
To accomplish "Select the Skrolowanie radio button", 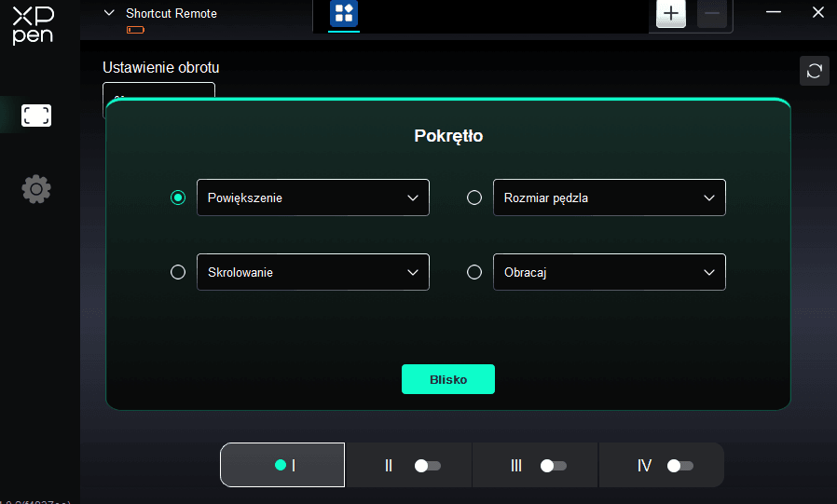I will click(178, 272).
